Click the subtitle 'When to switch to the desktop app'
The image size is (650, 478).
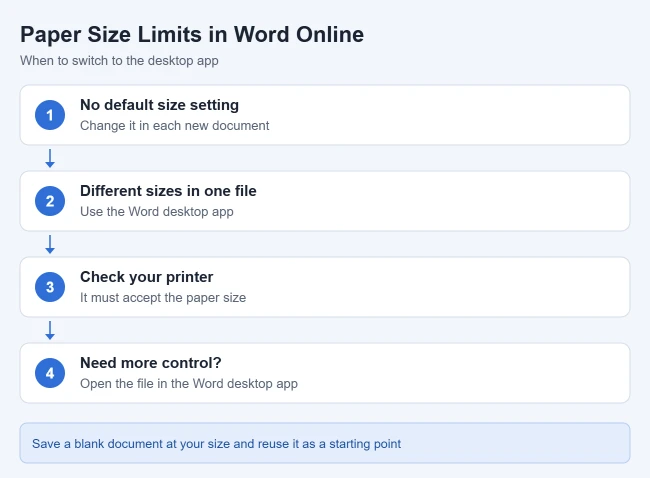point(119,61)
